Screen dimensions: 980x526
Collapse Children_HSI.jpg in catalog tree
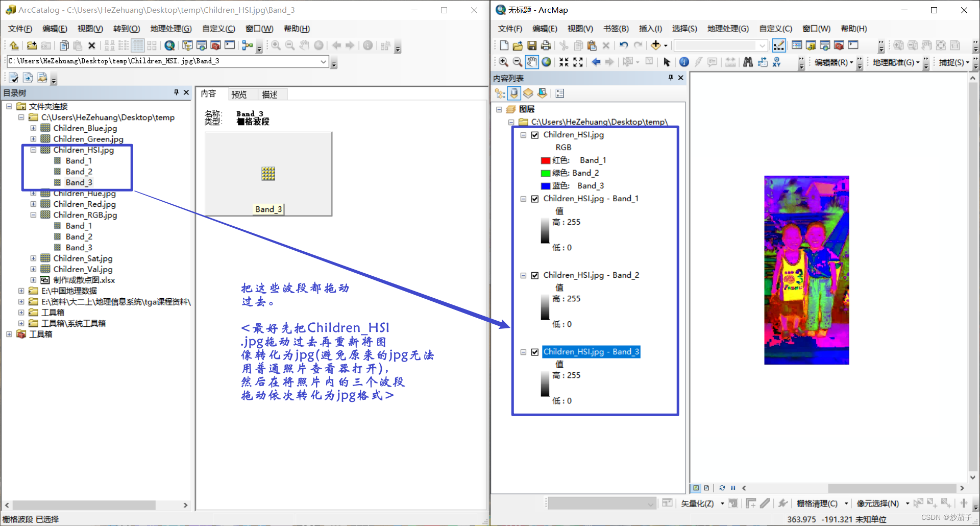tap(33, 150)
